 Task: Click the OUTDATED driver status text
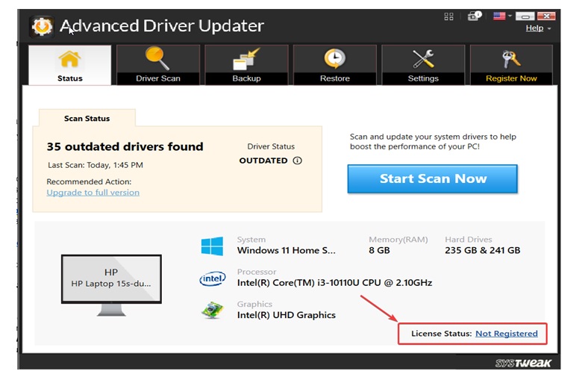coord(263,161)
